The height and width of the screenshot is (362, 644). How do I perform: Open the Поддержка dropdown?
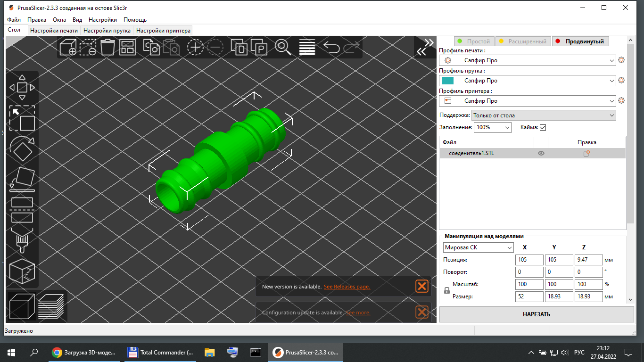click(544, 115)
